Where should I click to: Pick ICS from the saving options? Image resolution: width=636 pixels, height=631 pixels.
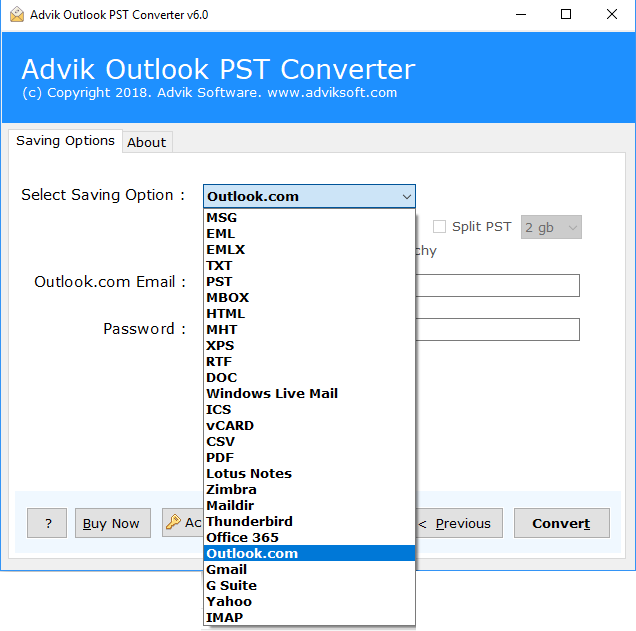(309, 410)
